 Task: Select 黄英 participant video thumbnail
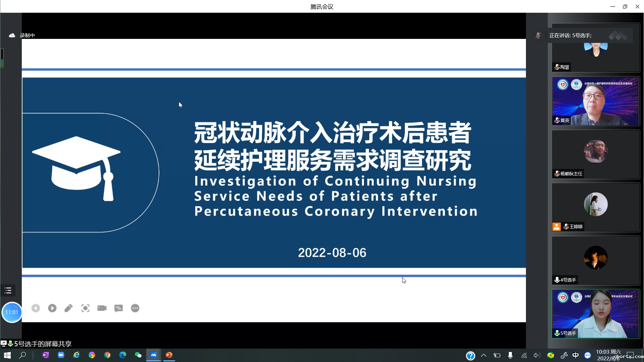pyautogui.click(x=596, y=101)
